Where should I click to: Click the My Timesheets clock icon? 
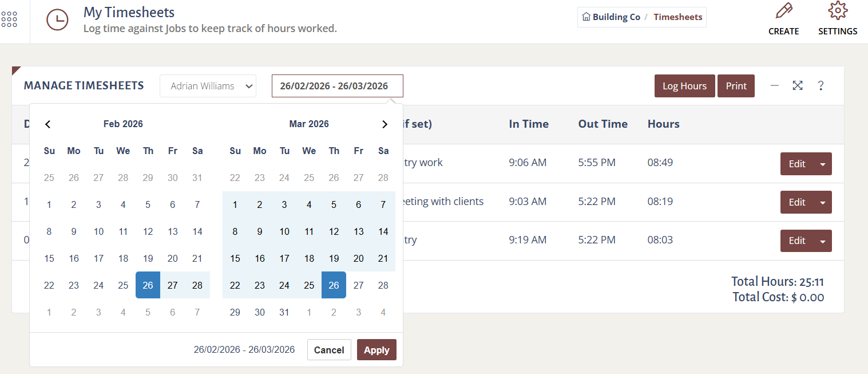(57, 20)
